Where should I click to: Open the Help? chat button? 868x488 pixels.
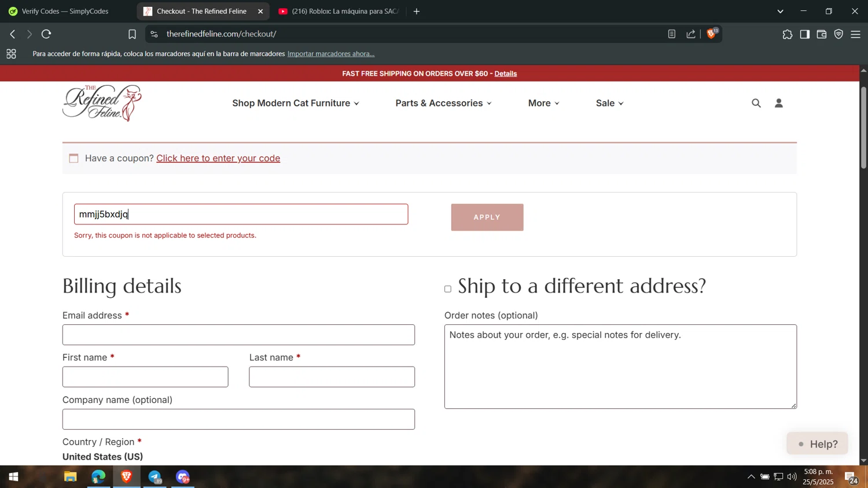817,443
